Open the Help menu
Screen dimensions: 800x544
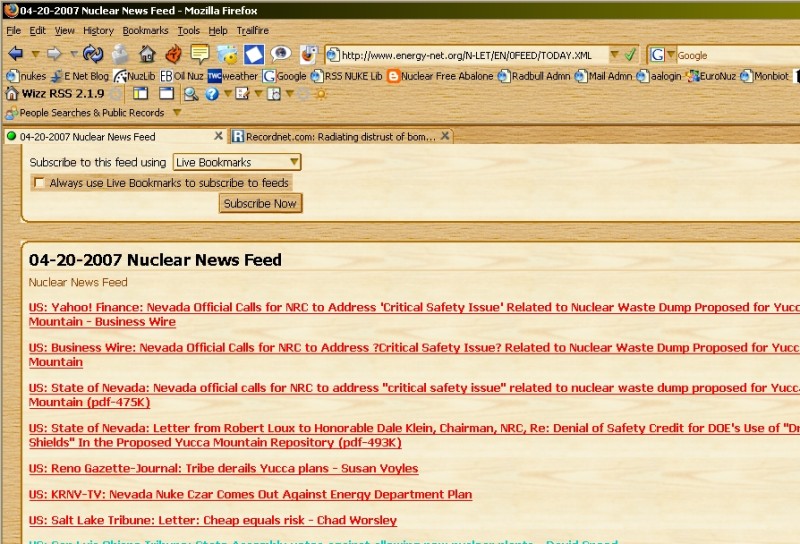coord(218,31)
